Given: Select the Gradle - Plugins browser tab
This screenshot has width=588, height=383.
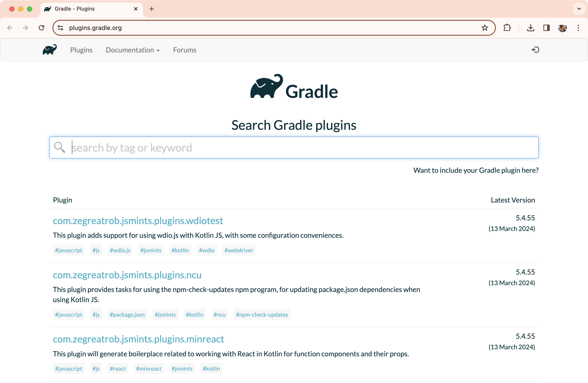Looking at the screenshot, I should 92,9.
